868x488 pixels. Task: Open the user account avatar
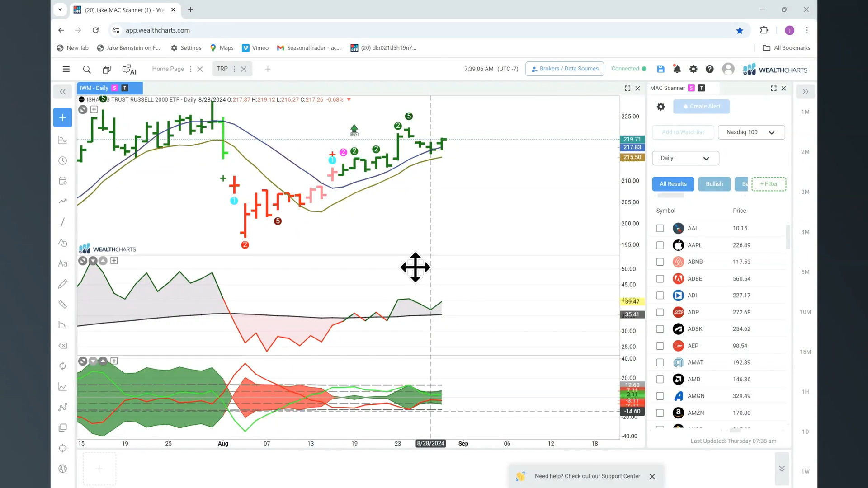tap(728, 69)
